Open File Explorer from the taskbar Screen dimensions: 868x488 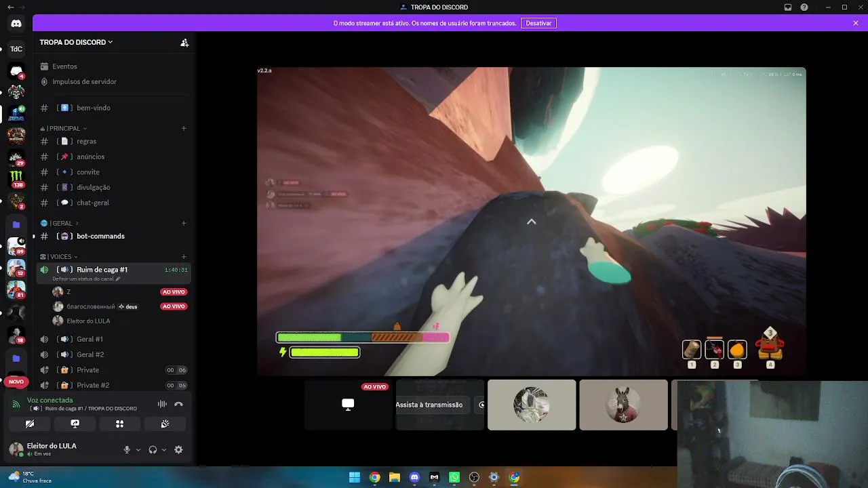(x=395, y=477)
